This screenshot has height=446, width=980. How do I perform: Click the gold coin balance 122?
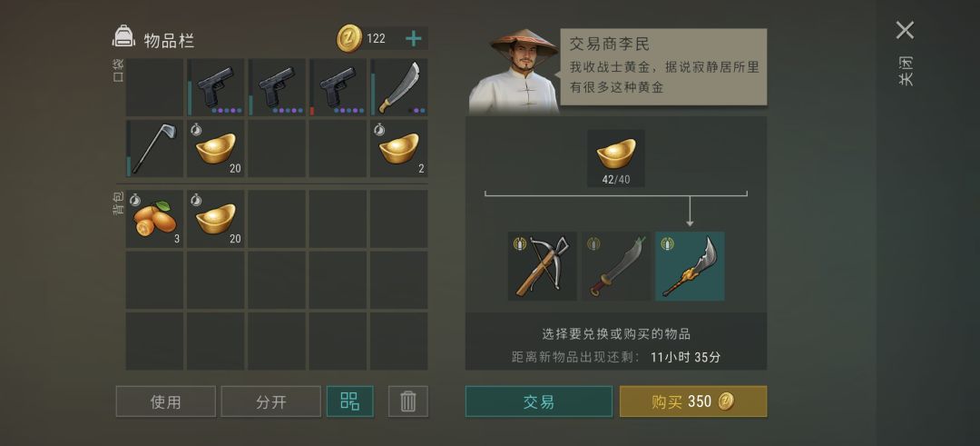tap(362, 39)
